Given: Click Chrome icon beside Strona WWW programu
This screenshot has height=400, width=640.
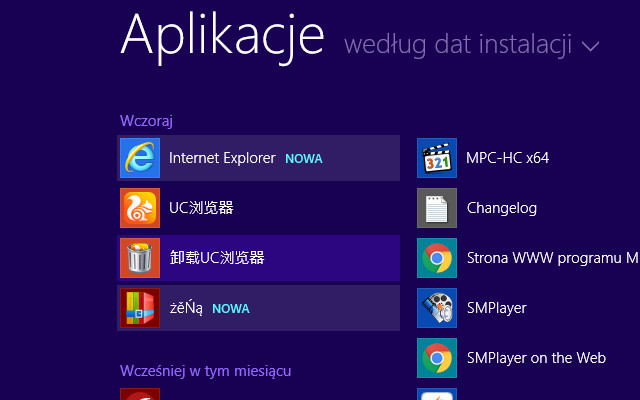Looking at the screenshot, I should (437, 258).
